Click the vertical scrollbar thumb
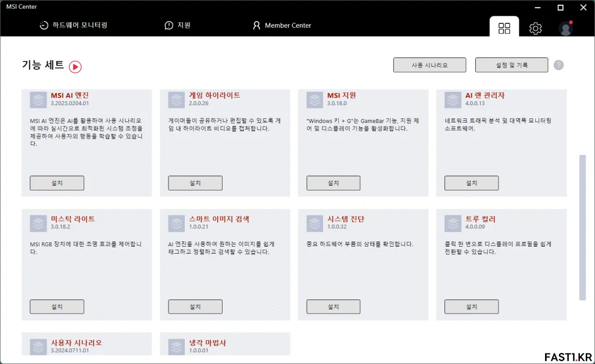 click(x=582, y=228)
